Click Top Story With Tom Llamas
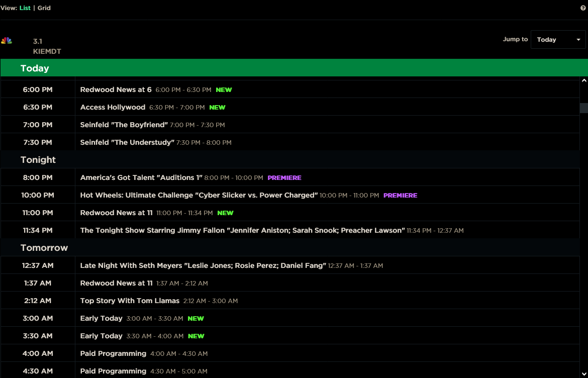588x378 pixels. click(130, 301)
